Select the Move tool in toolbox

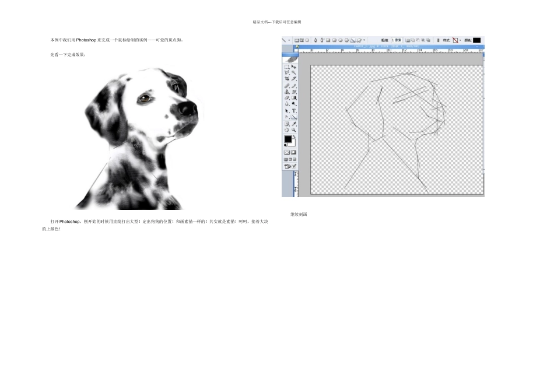(x=294, y=67)
